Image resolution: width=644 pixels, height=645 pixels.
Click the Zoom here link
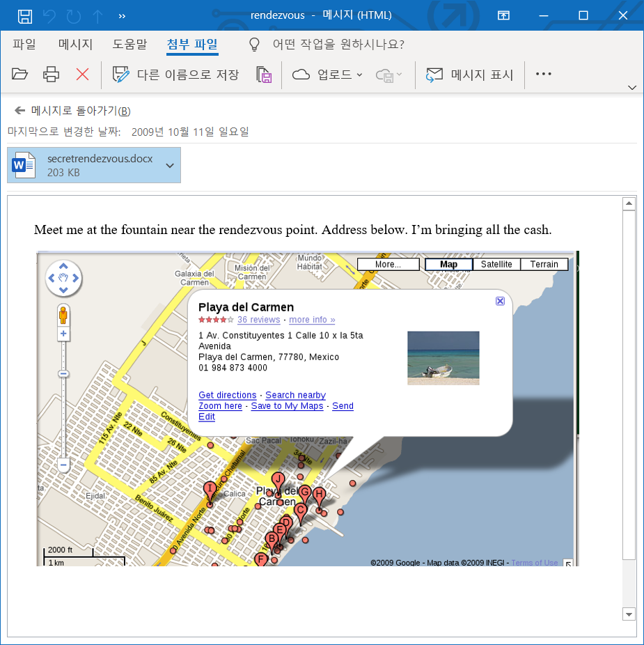point(221,406)
